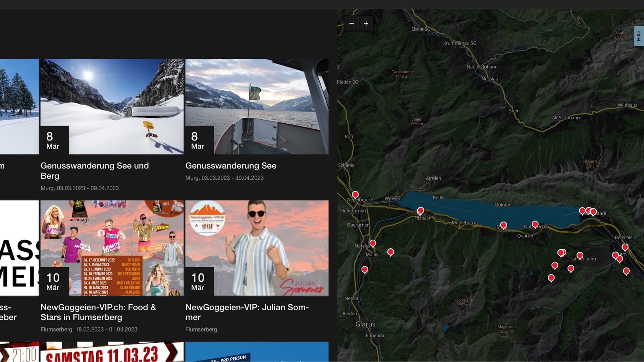644x362 pixels.
Task: Click the Amden label on the map
Action: 433,178
